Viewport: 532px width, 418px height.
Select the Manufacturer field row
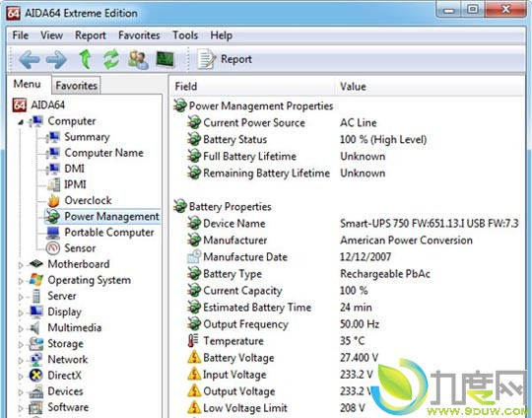coord(348,241)
